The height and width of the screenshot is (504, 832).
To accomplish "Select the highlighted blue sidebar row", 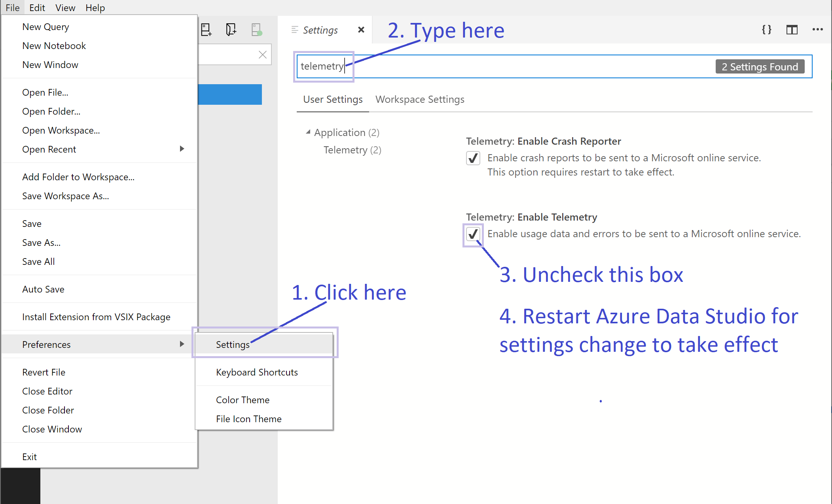I will point(230,94).
